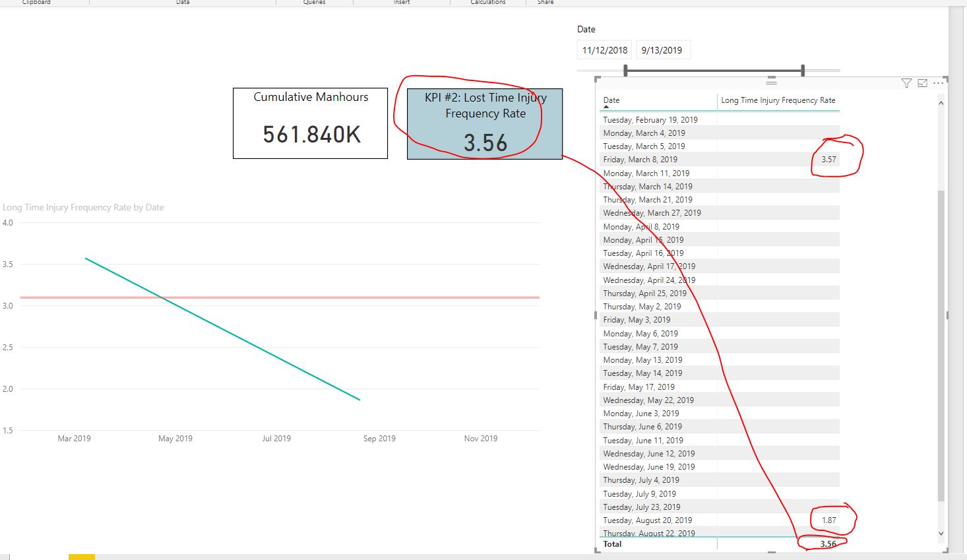Screen dimensions: 967x560
Task: Click the Sep 2019 axis label
Action: tap(379, 439)
